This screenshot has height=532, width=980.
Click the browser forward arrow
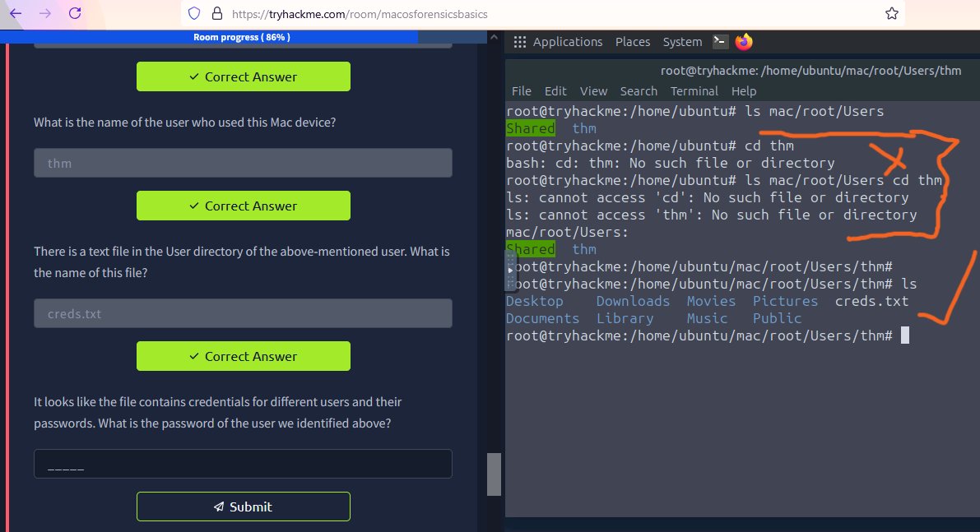(x=45, y=13)
